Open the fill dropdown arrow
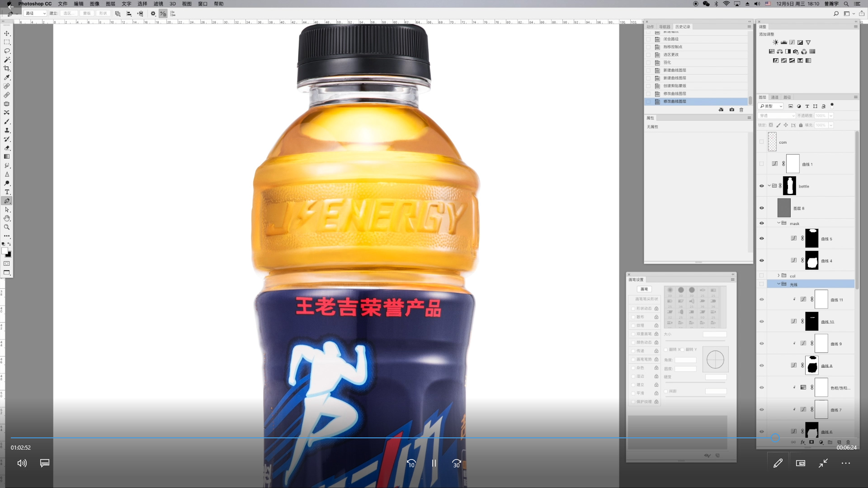The height and width of the screenshot is (488, 868). coord(831,125)
